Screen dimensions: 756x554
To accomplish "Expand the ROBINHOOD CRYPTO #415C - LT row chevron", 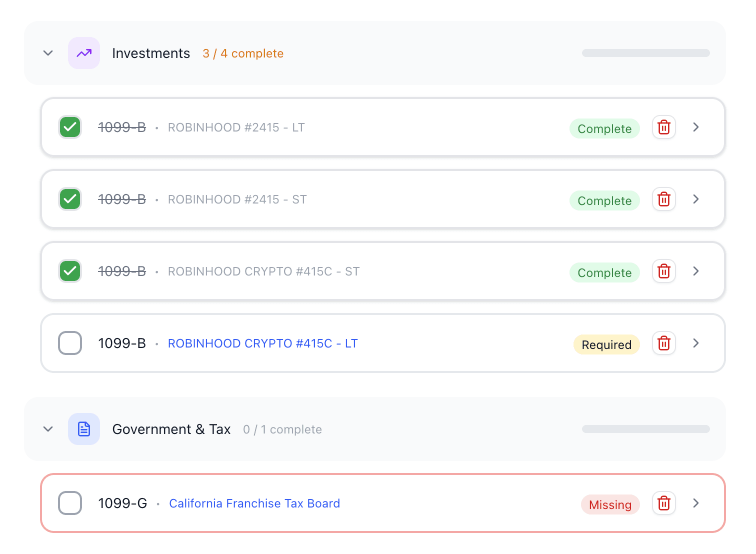I will (695, 343).
